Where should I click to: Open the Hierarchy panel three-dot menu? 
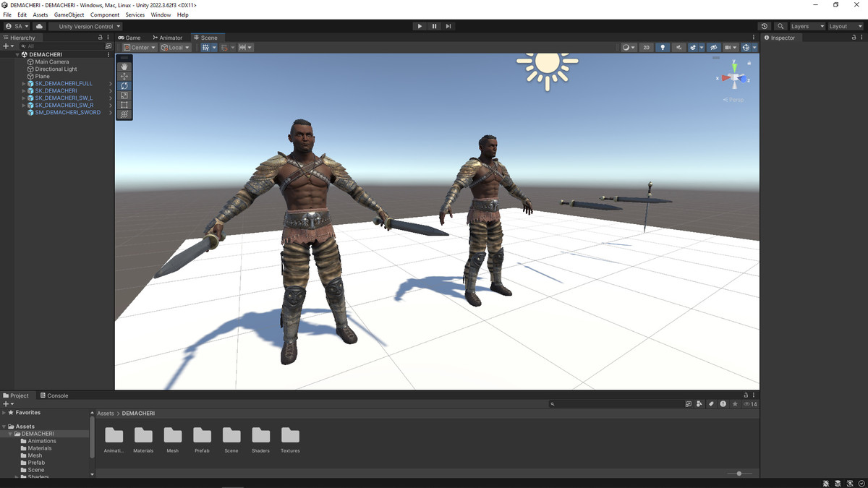109,38
